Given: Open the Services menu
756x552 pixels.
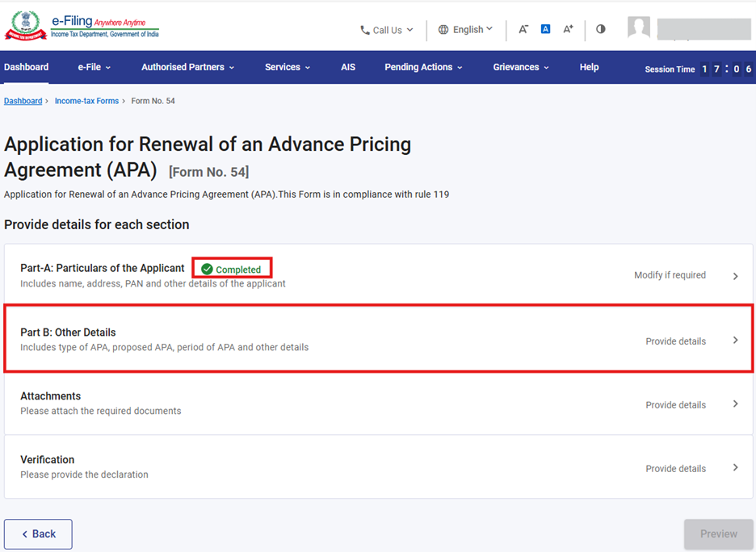Looking at the screenshot, I should (x=287, y=68).
